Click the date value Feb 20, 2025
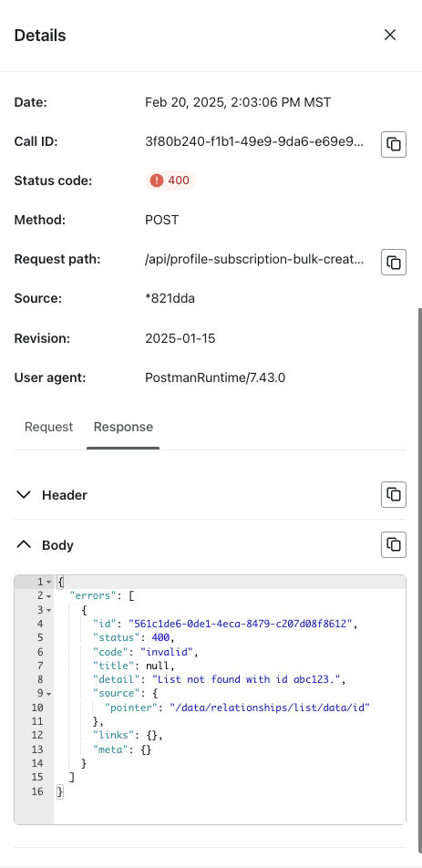This screenshot has height=868, width=422. (238, 102)
